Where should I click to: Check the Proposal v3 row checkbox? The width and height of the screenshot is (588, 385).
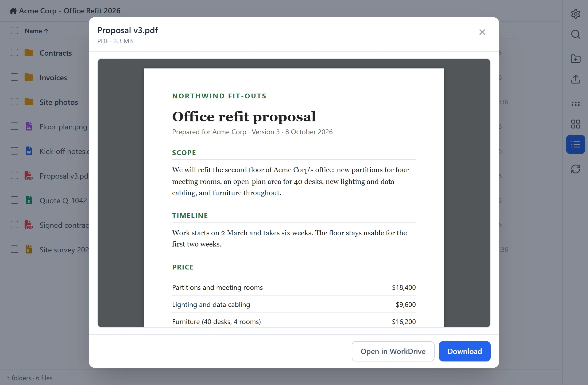pos(14,175)
